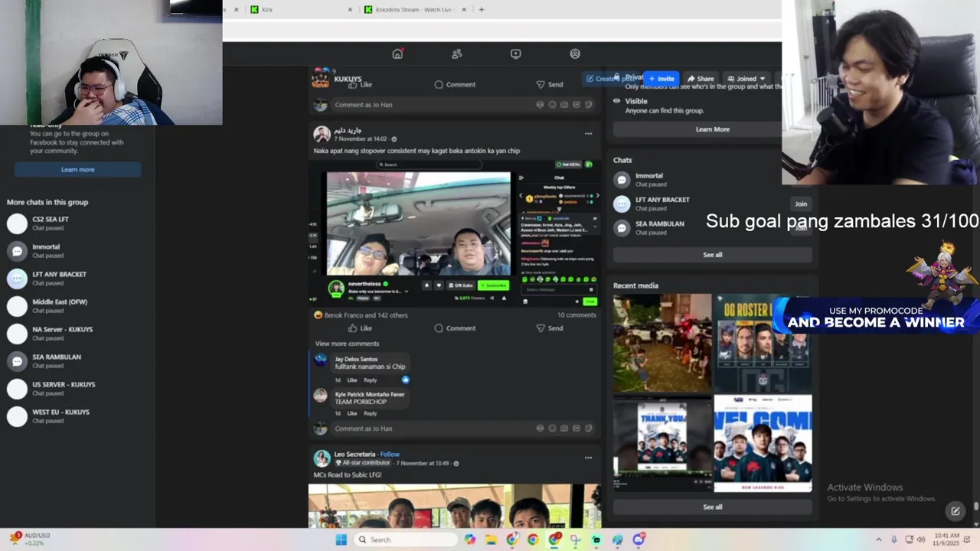Like the stopover post with 142 reactions
The width and height of the screenshot is (980, 551).
click(360, 328)
